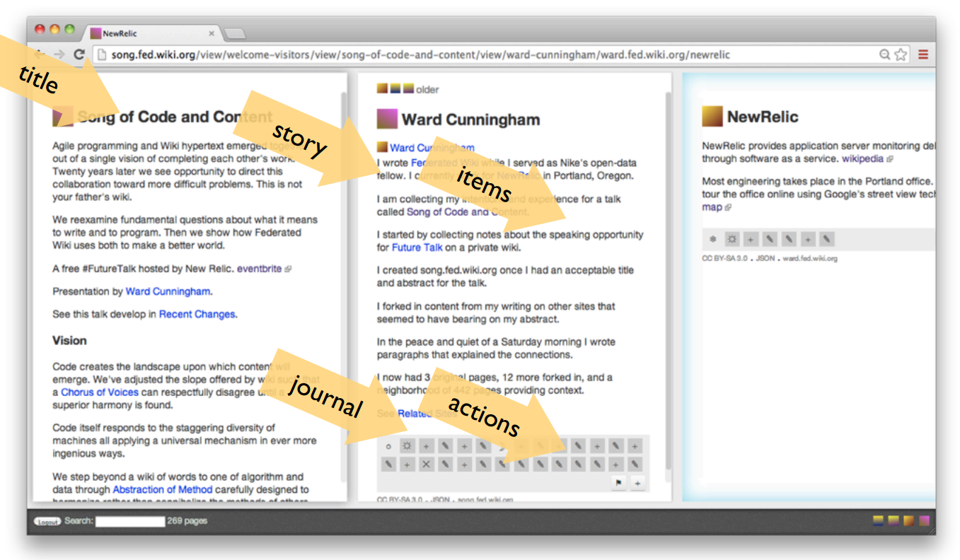Click the snowflake icon in NewRelic's journal
The height and width of the screenshot is (560, 960).
point(713,239)
